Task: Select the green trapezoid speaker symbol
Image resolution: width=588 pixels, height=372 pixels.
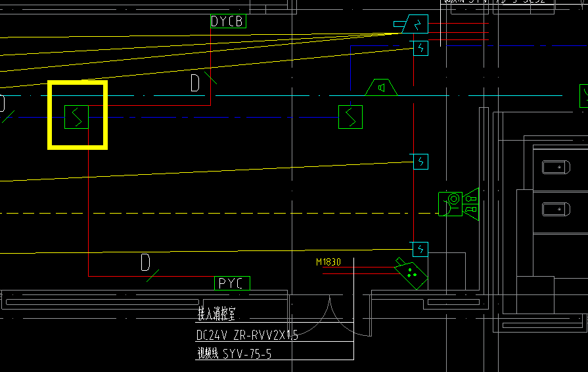Action: click(381, 87)
